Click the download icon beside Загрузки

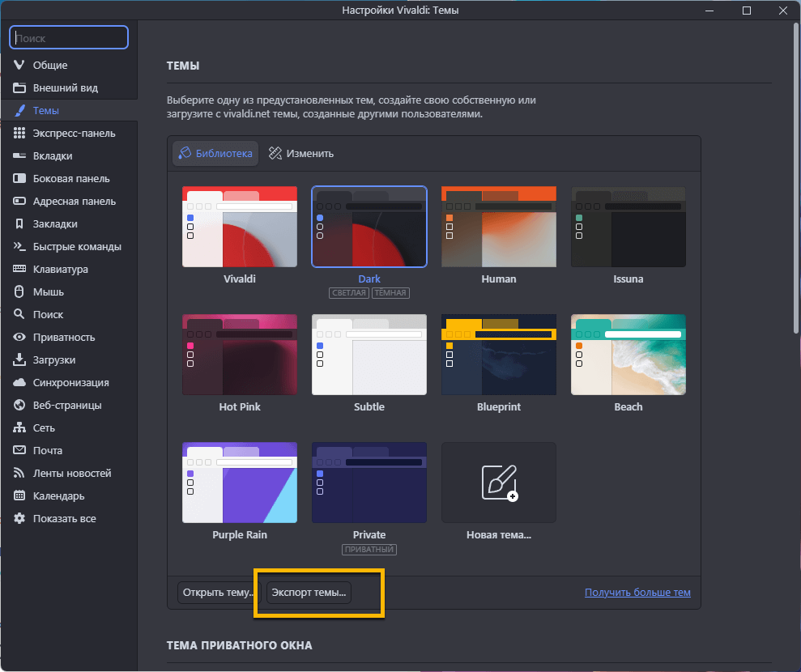[x=19, y=359]
